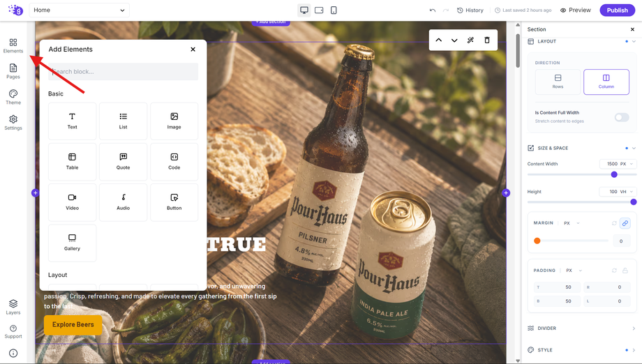642x364 pixels.
Task: Click left edge plus circle on section
Action: (35, 192)
